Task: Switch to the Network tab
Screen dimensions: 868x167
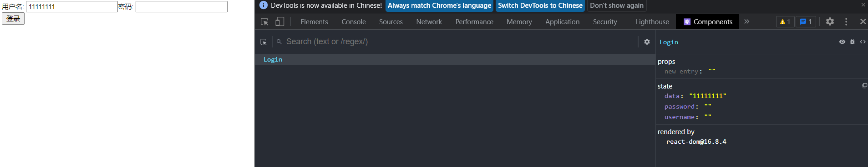Action: pos(429,21)
